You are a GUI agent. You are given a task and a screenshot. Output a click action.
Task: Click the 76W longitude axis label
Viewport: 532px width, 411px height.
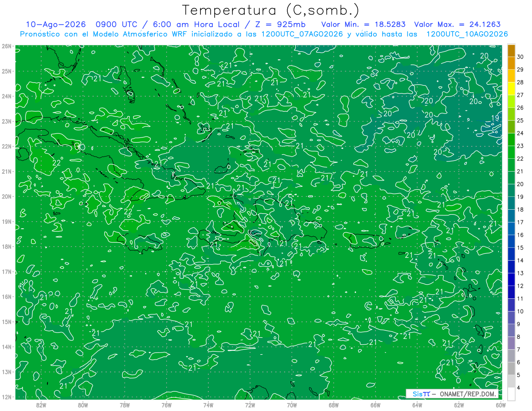pyautogui.click(x=166, y=405)
